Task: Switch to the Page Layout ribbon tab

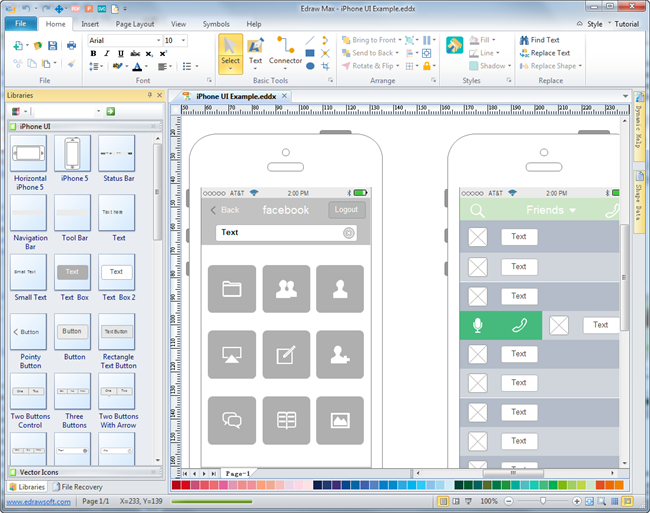Action: tap(134, 23)
